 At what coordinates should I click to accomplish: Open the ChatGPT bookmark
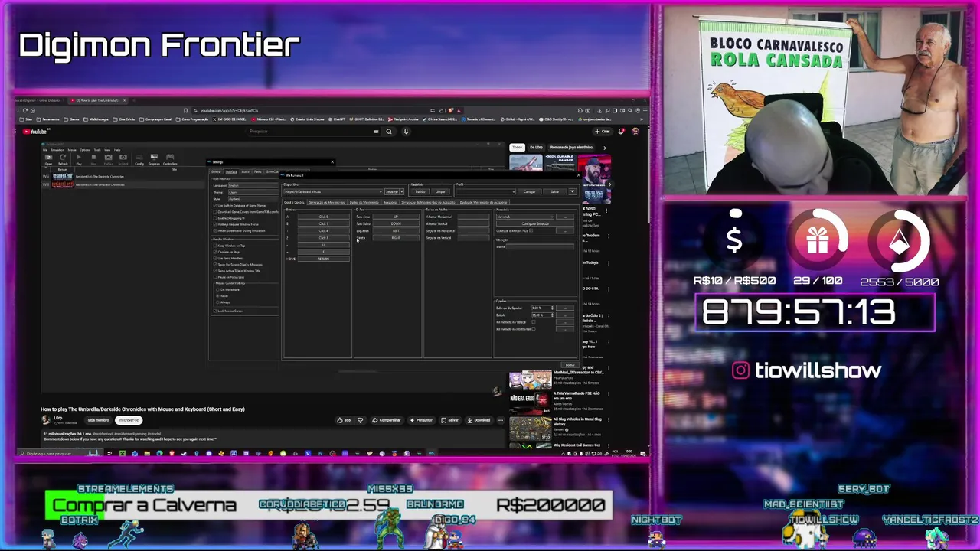(338, 119)
